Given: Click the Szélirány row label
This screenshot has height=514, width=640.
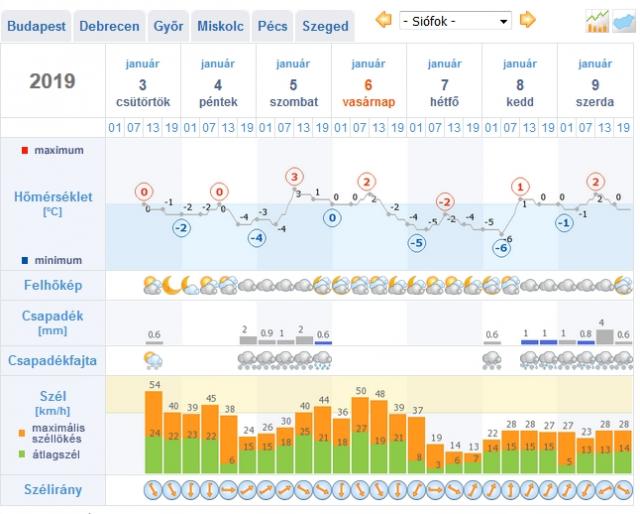Looking at the screenshot, I should point(53,489).
